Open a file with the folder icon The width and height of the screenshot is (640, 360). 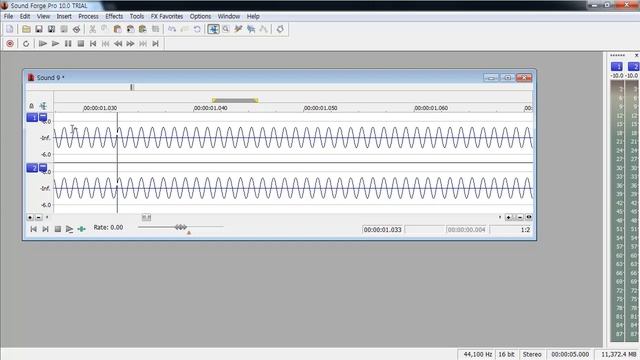coord(26,29)
